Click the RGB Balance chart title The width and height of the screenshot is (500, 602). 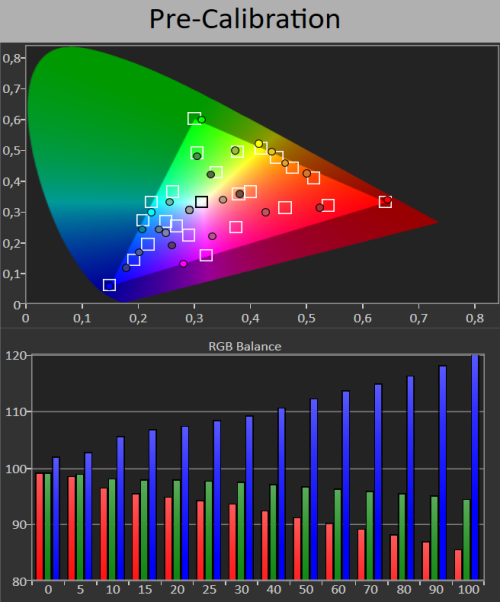245,346
